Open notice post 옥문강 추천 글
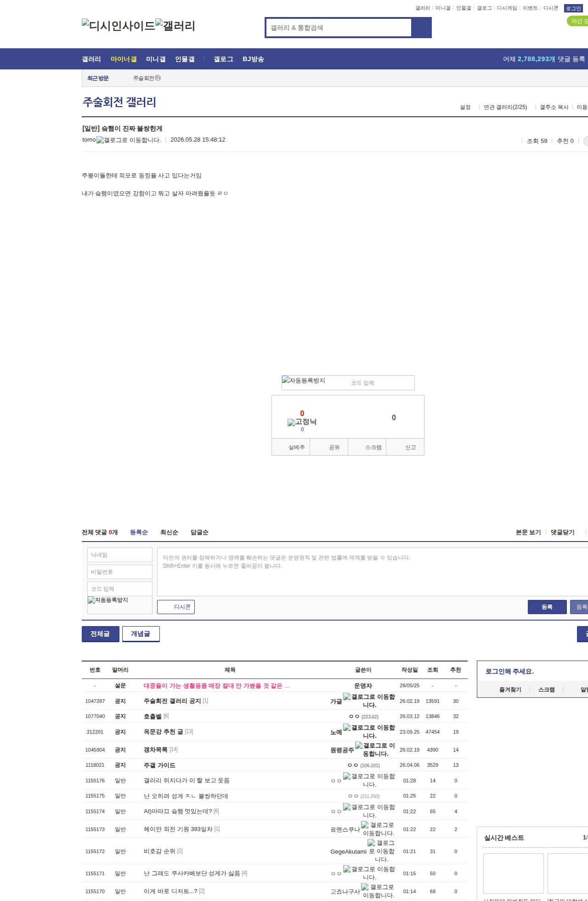The width and height of the screenshot is (588, 901). click(x=163, y=732)
